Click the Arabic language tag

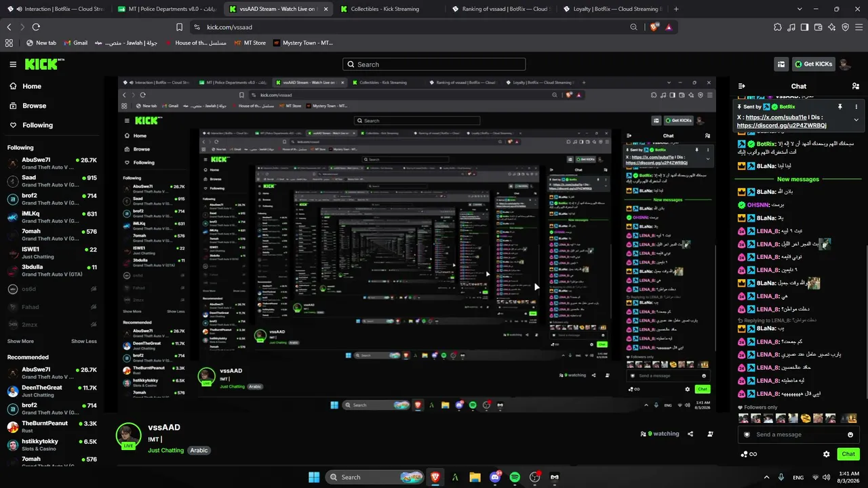tap(199, 450)
